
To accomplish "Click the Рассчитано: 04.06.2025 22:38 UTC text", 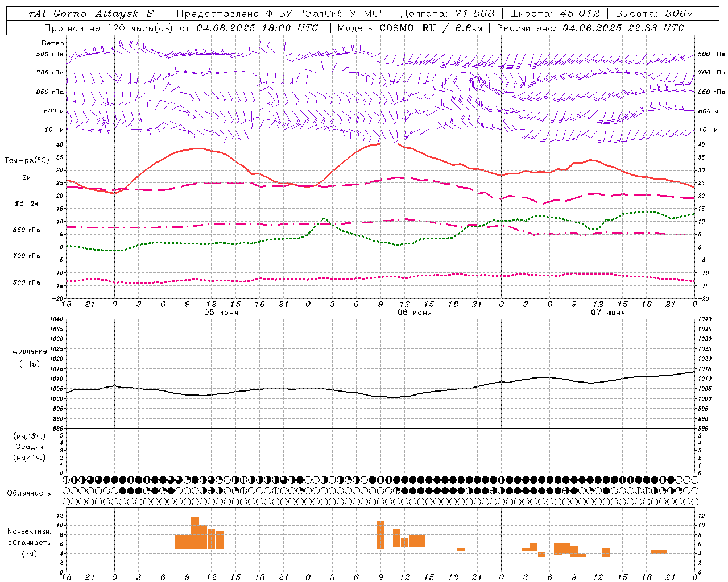I will point(590,28).
